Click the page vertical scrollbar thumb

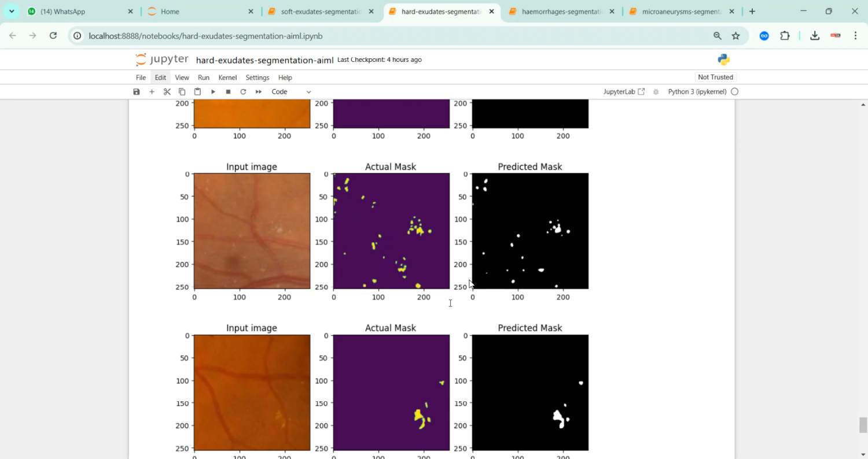point(863,425)
